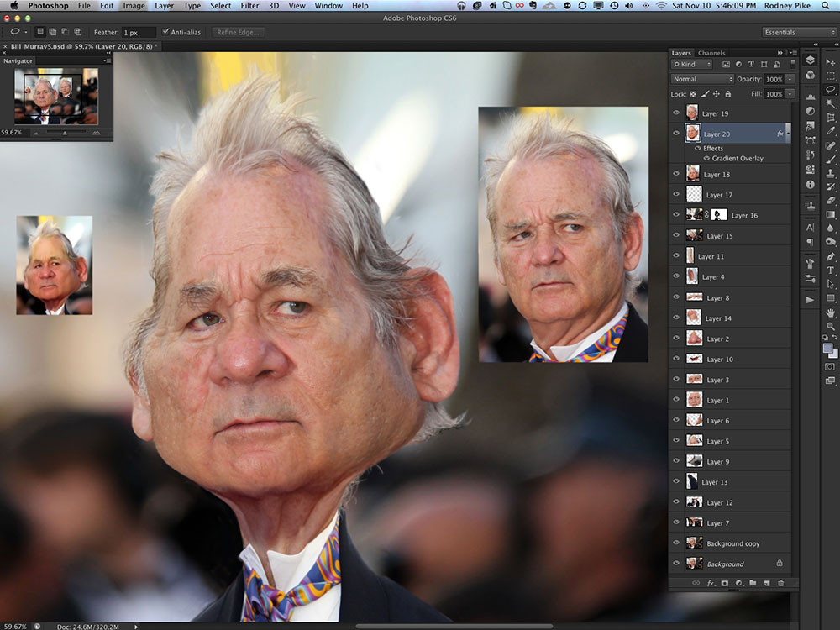Click the layer fx button at panel bottom
Screen dimensions: 840x630
coord(711,583)
